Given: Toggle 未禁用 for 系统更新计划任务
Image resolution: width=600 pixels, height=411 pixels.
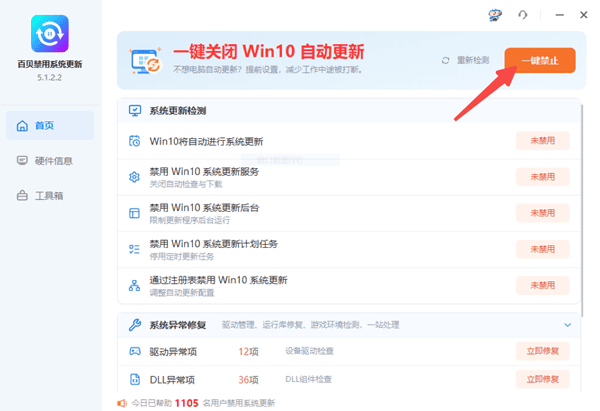Looking at the screenshot, I should pos(543,249).
